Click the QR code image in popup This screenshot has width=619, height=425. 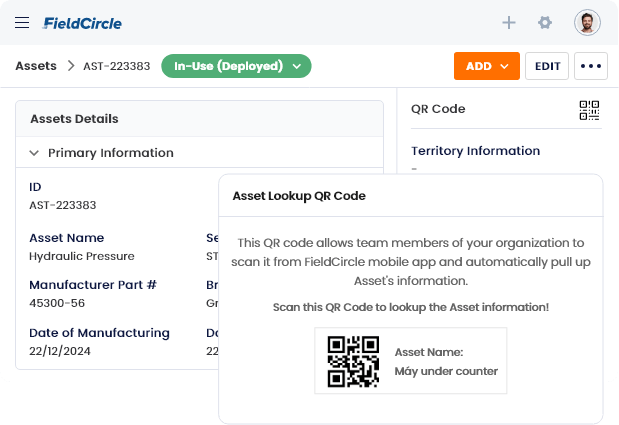coord(353,361)
